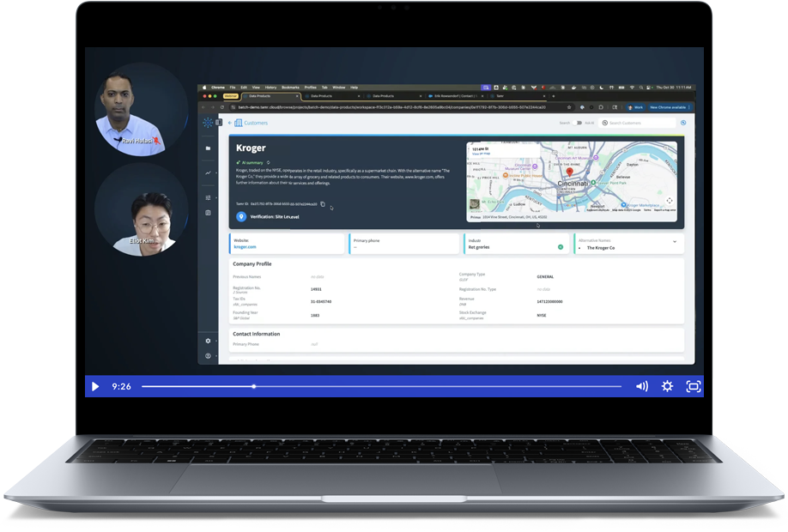Switch to the Tamr browser tab
This screenshot has width=788, height=532.
coord(518,96)
